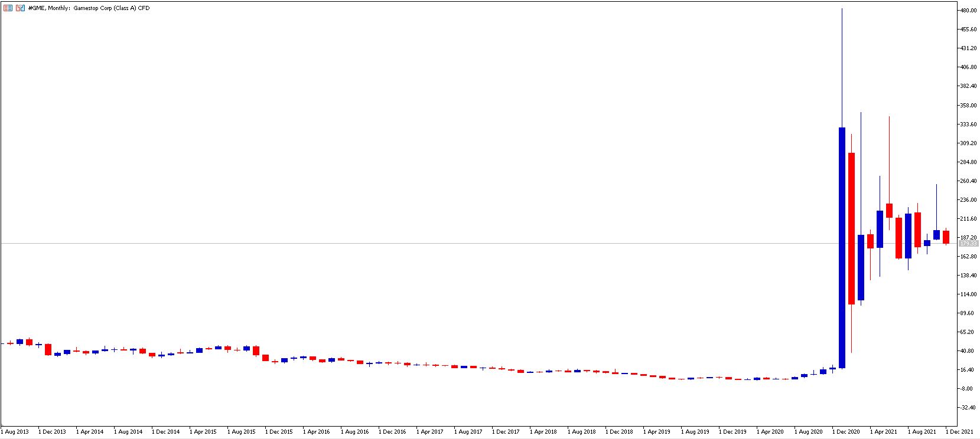Click the 1 Apr 2021 date label
Image resolution: width=980 pixels, height=439 pixels.
coord(885,432)
